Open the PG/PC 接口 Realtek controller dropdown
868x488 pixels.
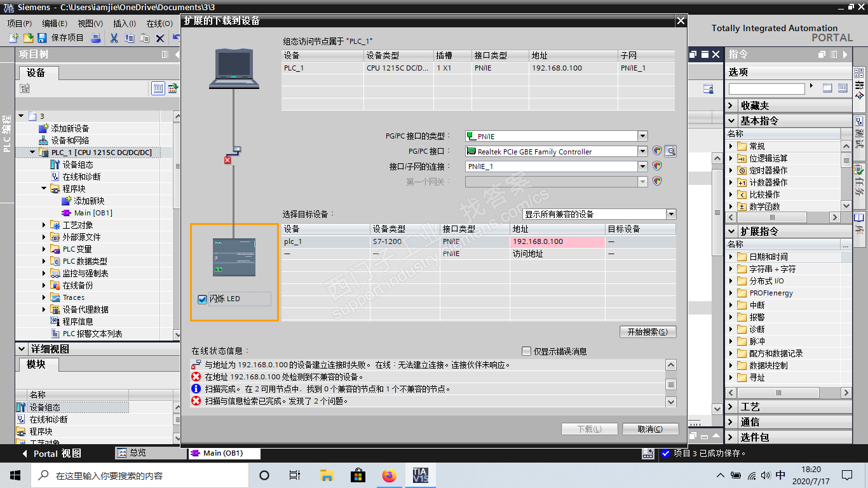(x=642, y=151)
